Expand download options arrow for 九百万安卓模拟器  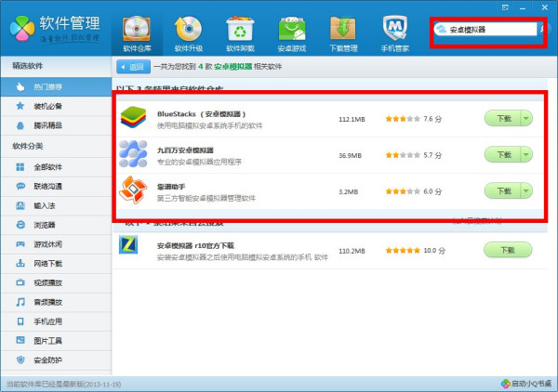click(526, 154)
